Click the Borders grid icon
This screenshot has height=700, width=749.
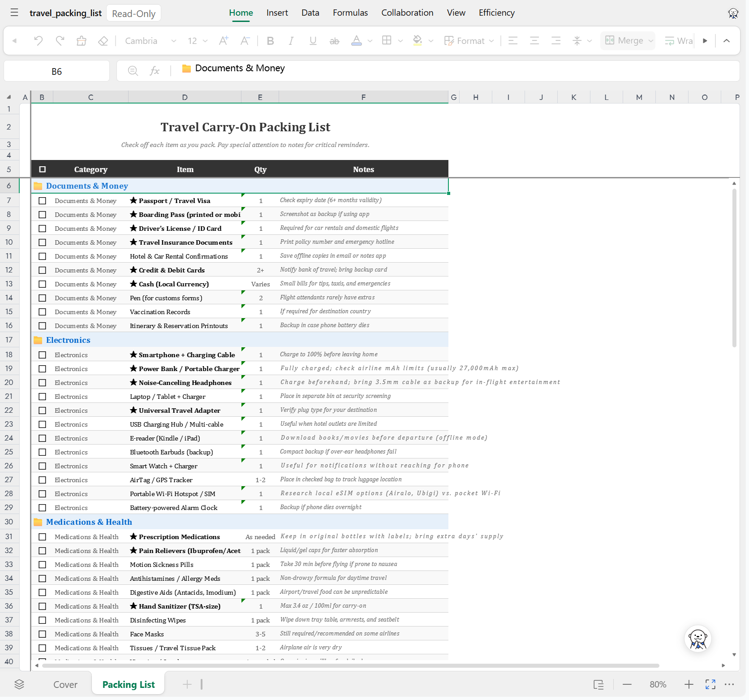click(x=387, y=41)
